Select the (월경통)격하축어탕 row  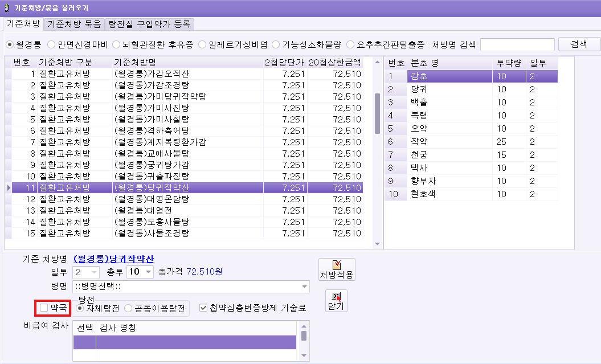click(187, 130)
